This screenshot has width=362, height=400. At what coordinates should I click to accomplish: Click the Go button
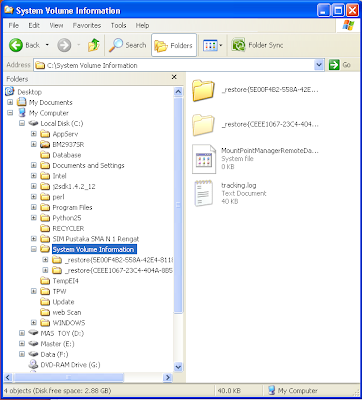click(x=340, y=65)
